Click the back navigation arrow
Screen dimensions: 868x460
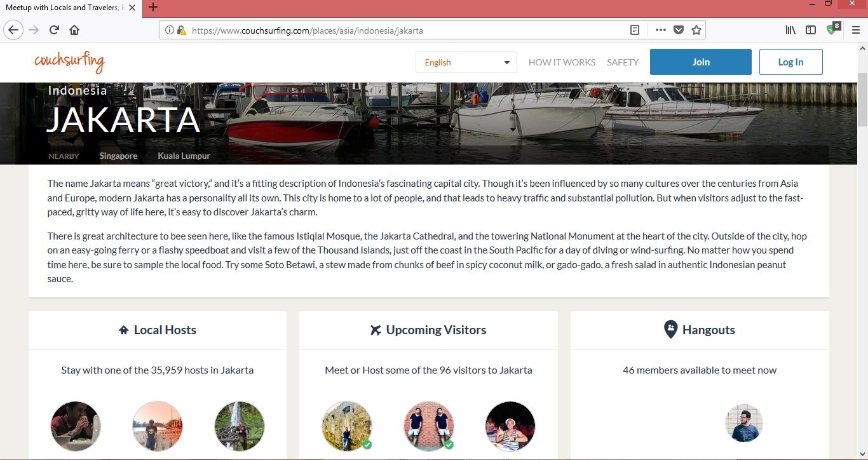coord(13,30)
